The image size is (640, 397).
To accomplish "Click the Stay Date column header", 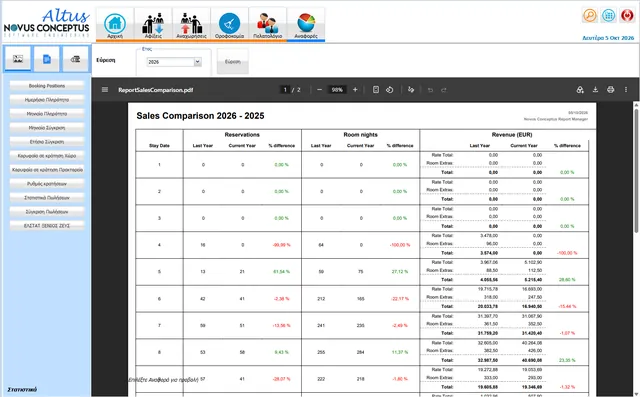I will pos(159,146).
